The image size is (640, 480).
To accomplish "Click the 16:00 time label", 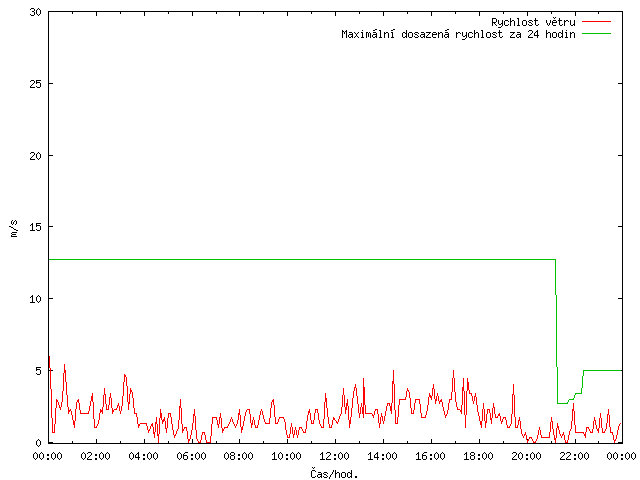I will [430, 456].
